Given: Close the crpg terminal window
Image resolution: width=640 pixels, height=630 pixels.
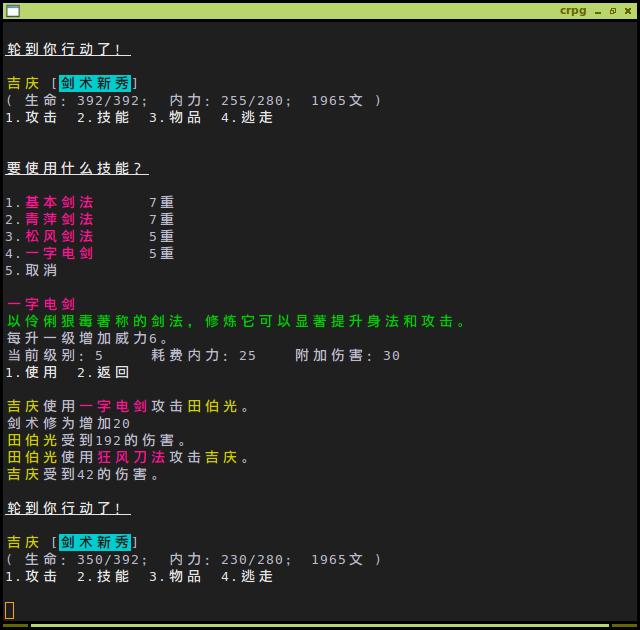Looking at the screenshot, I should (x=628, y=11).
